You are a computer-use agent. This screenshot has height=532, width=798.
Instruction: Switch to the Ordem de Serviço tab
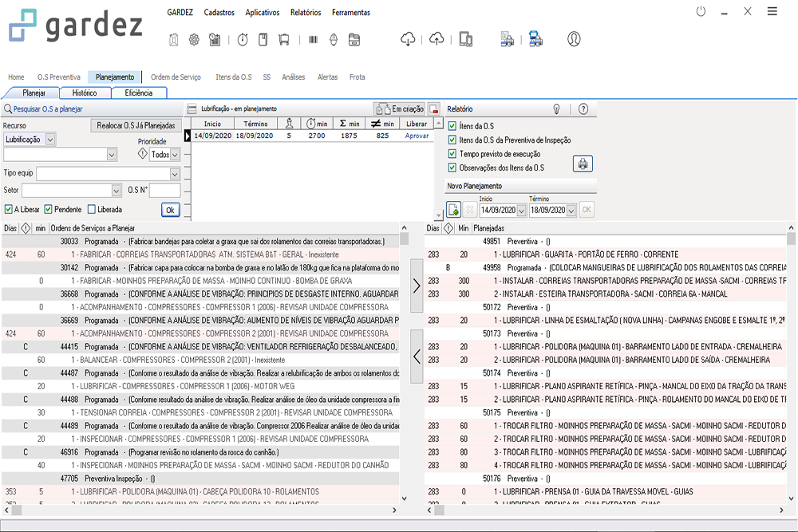click(x=176, y=77)
